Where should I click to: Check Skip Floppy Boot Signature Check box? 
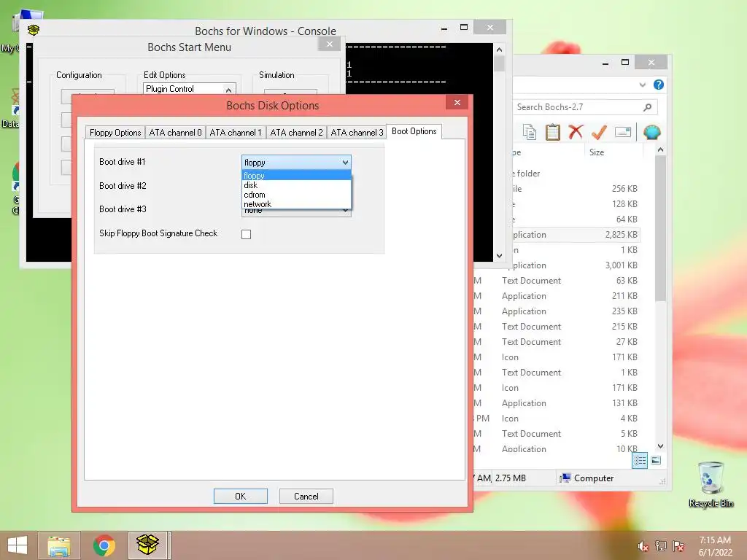[246, 234]
